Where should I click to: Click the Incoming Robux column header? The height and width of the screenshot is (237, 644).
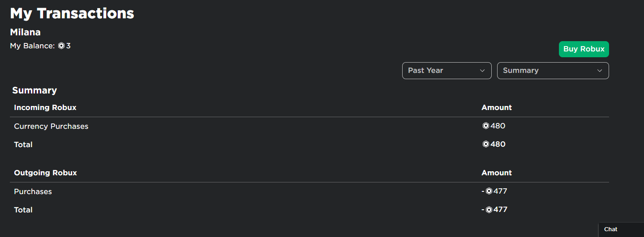click(x=45, y=108)
